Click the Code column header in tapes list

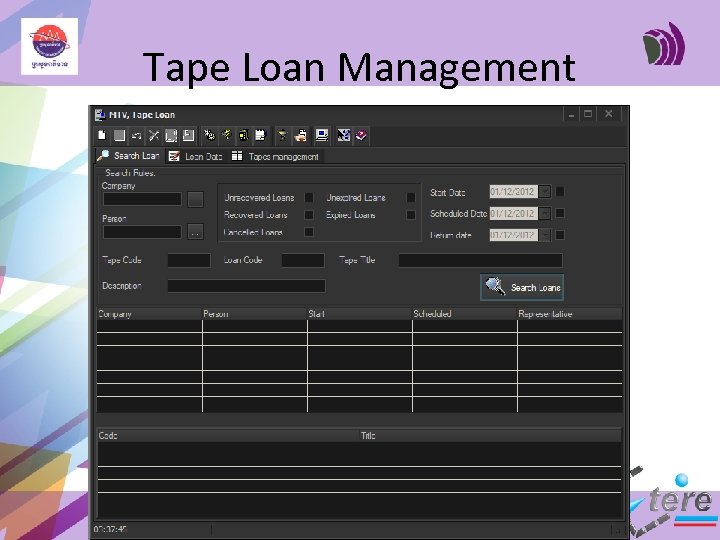click(228, 435)
